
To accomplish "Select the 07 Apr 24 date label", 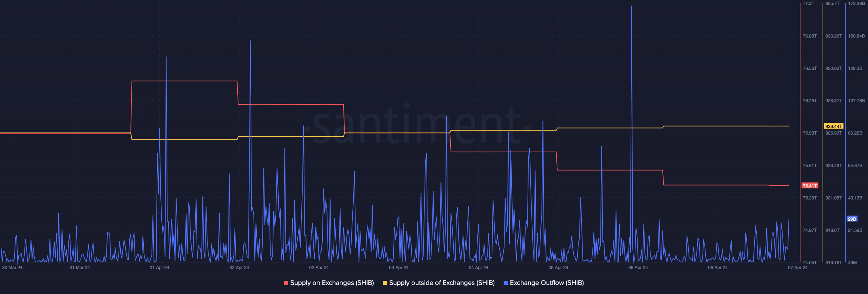I will (x=798, y=268).
